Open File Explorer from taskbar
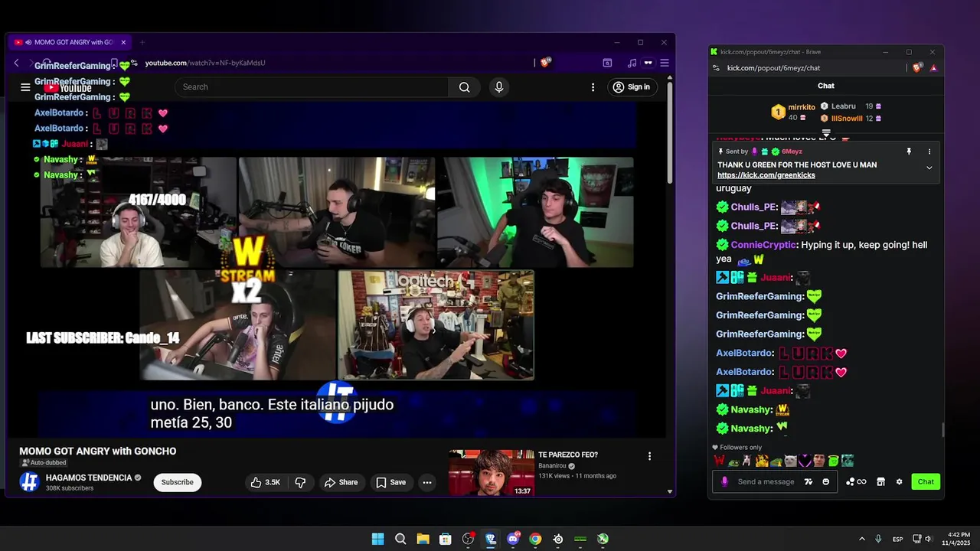The width and height of the screenshot is (980, 551). pyautogui.click(x=423, y=539)
